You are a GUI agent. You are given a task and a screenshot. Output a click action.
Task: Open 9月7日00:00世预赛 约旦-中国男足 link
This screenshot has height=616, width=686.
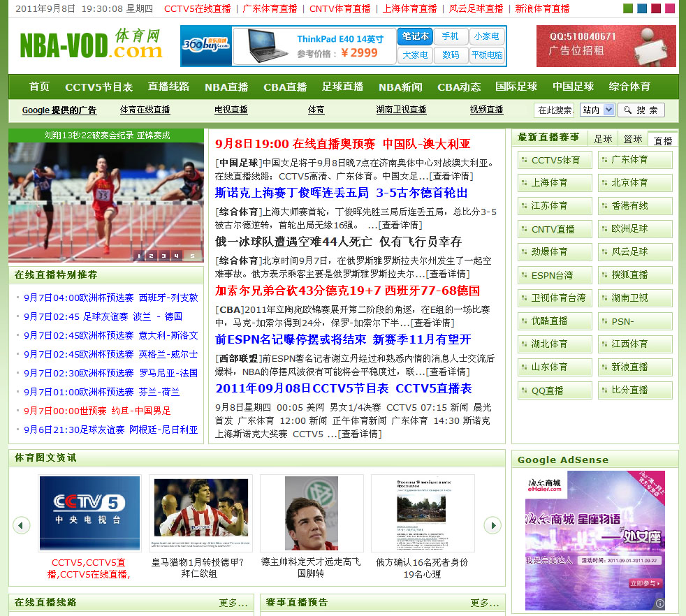pyautogui.click(x=97, y=411)
